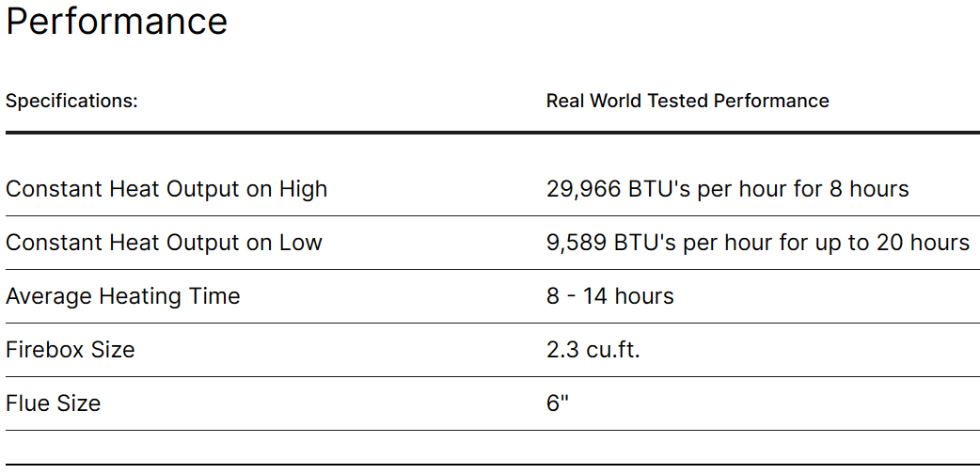The width and height of the screenshot is (980, 474).
Task: Select the Flue Size label
Action: click(x=53, y=403)
